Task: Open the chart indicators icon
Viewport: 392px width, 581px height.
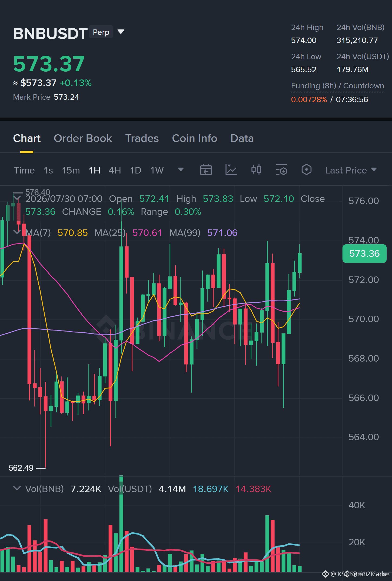Action: [x=231, y=170]
